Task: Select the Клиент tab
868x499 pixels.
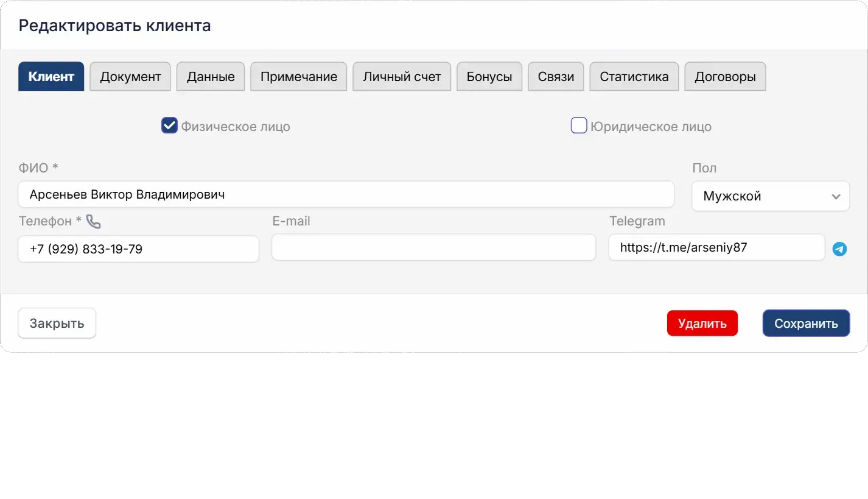Action: tap(51, 77)
